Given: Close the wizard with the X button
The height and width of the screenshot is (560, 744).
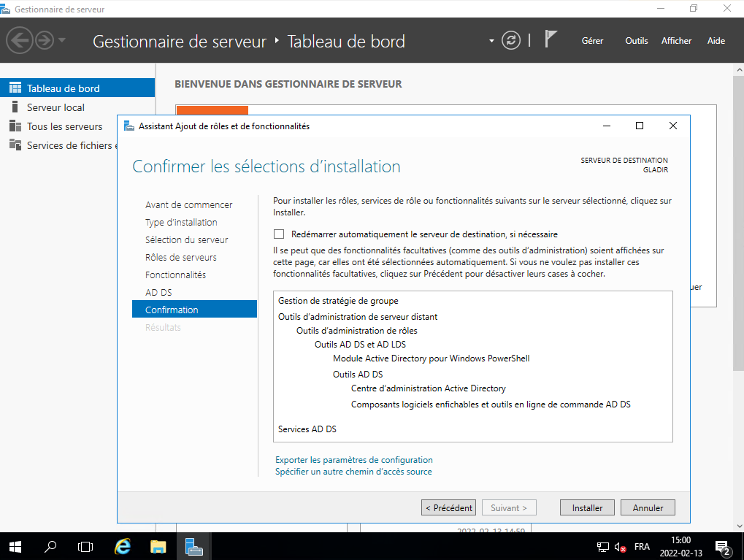Looking at the screenshot, I should point(673,126).
